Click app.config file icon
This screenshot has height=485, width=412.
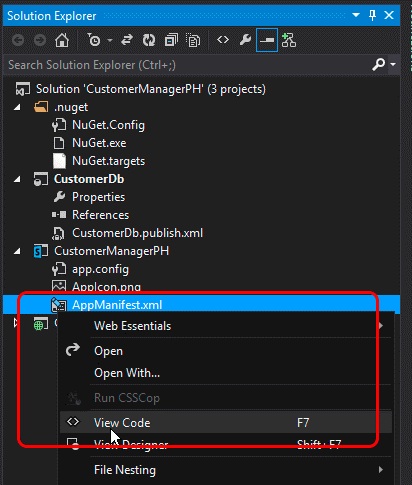coord(59,269)
